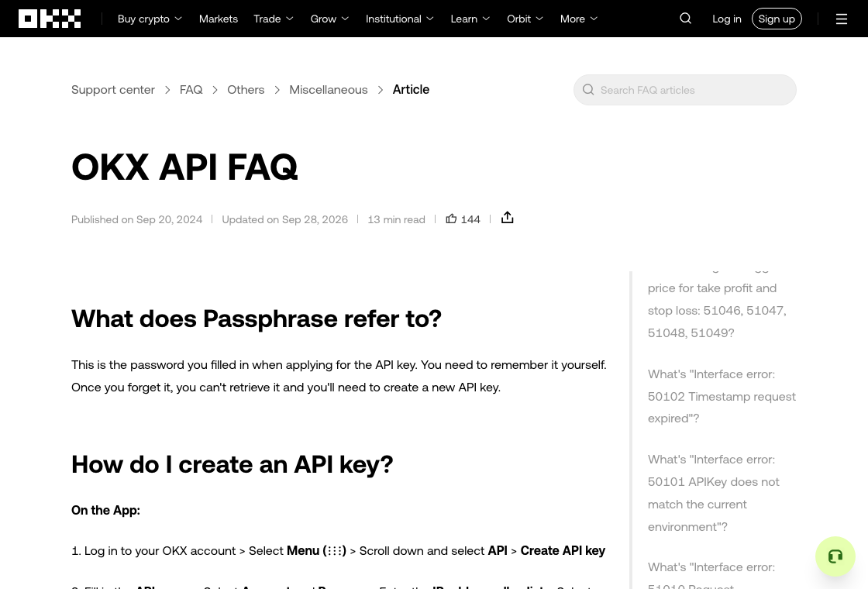Viewport: 868px width, 589px height.
Task: Go to Others breadcrumb
Action: coord(246,90)
